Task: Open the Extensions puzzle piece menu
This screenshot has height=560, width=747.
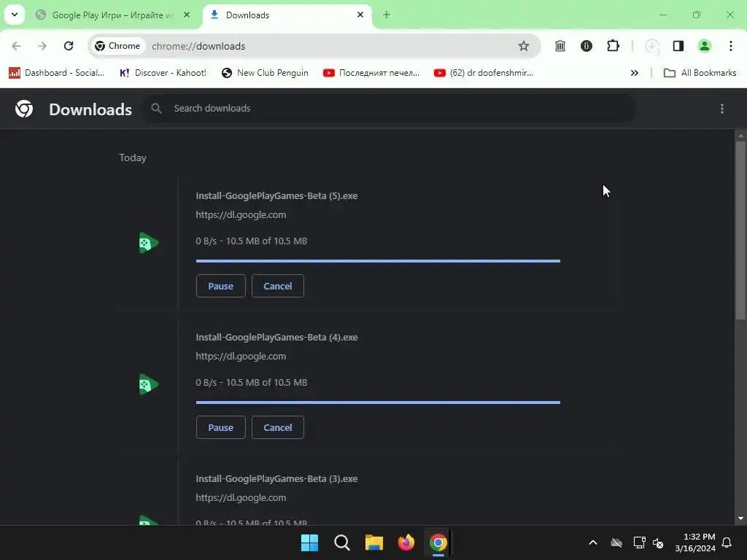Action: pyautogui.click(x=613, y=46)
